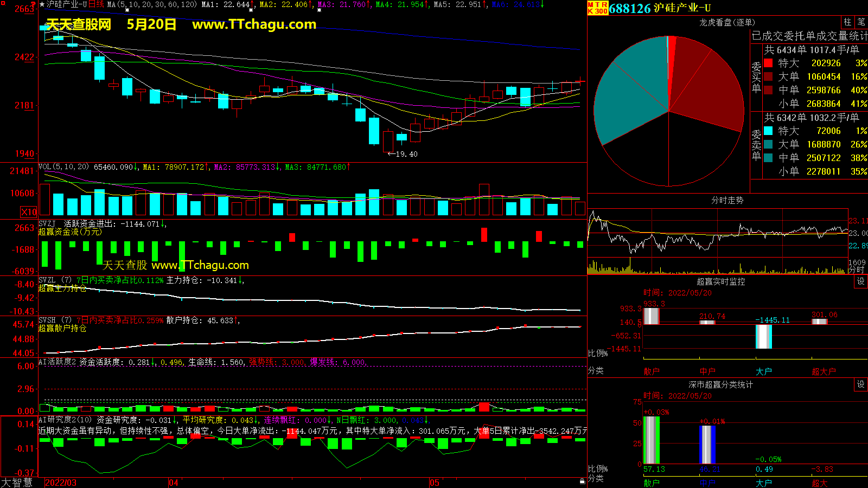
Task: Click the 大智慧 label at bottom-left
Action: click(x=17, y=483)
